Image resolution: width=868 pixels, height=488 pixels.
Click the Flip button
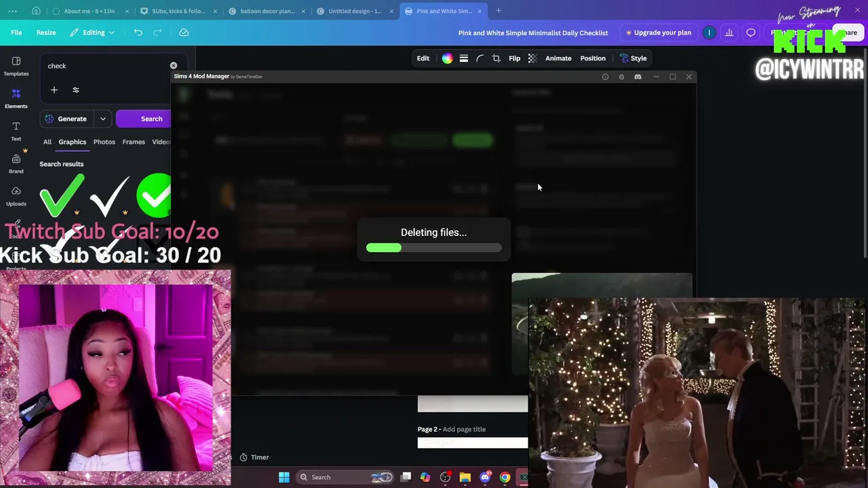pyautogui.click(x=515, y=58)
